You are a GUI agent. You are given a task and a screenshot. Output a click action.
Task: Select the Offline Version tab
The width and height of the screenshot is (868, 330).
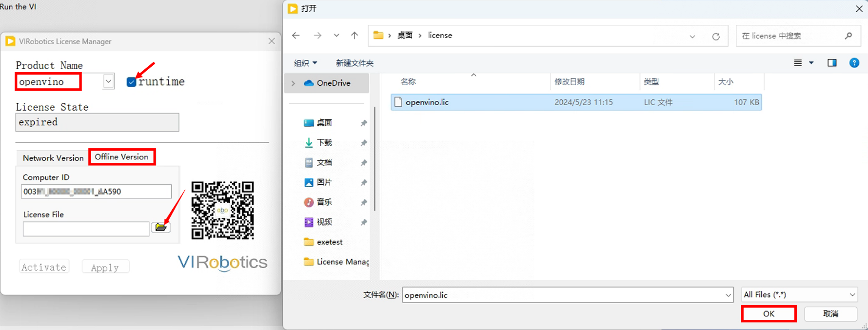click(121, 157)
